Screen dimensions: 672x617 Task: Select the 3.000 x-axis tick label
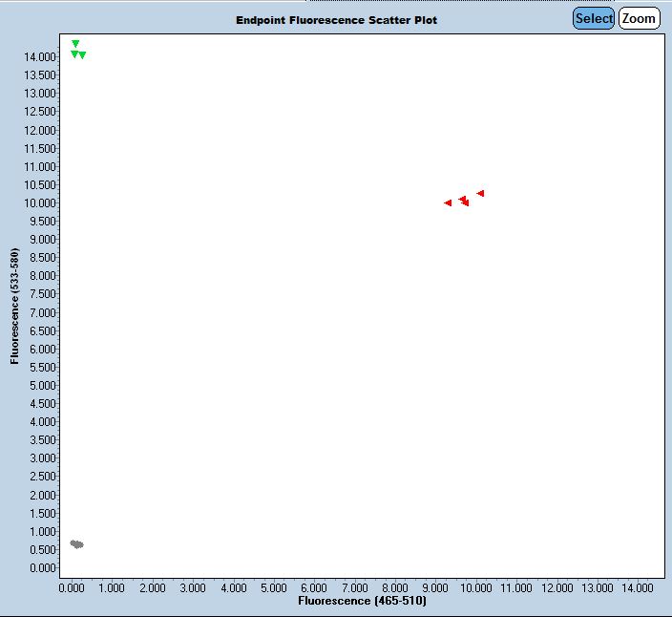click(x=193, y=588)
